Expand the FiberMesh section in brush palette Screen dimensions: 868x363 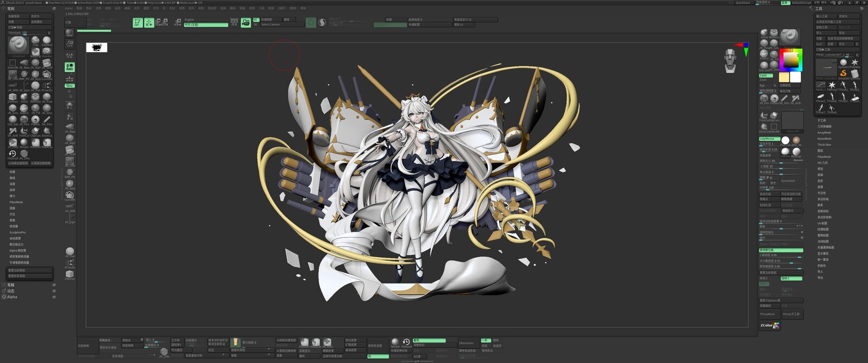16,202
